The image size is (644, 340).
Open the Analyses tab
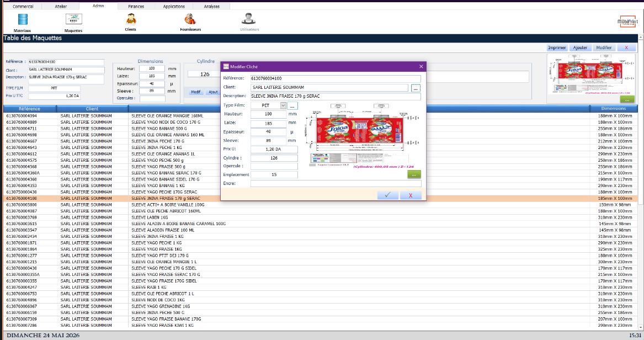click(211, 7)
